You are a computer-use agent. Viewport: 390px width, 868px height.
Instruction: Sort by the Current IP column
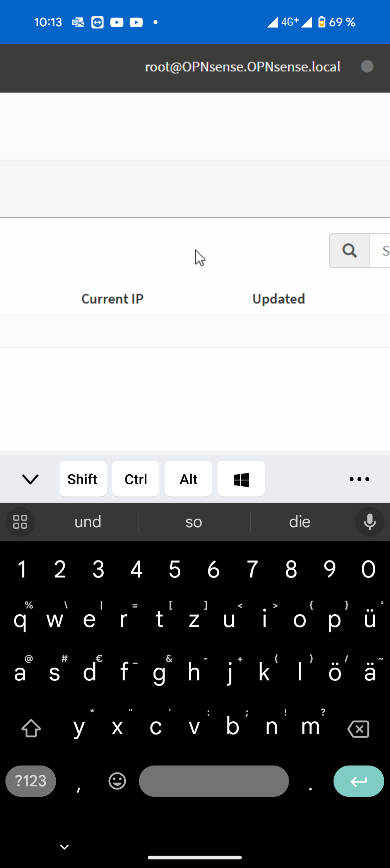click(112, 299)
